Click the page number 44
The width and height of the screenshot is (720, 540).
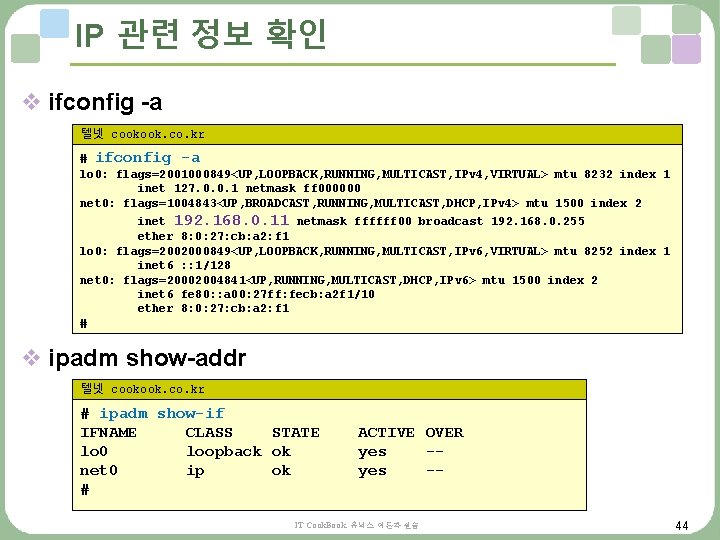682,526
